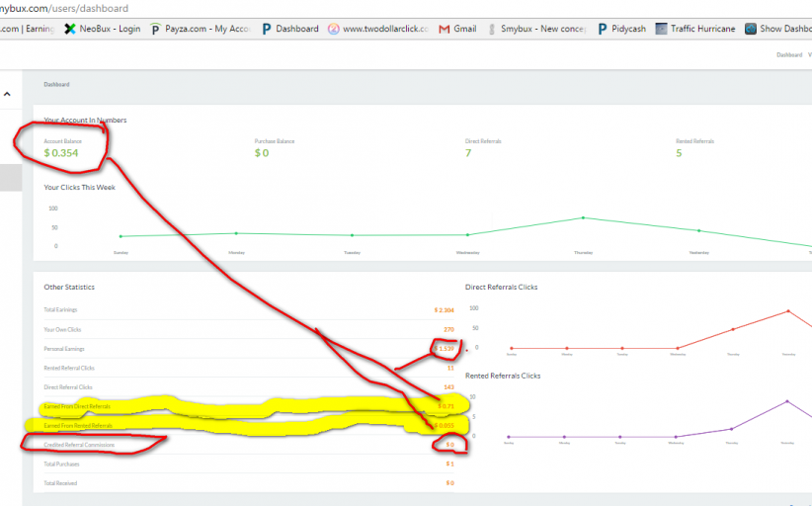Click the Rented Referrals count 5
The width and height of the screenshot is (812, 506).
(679, 153)
